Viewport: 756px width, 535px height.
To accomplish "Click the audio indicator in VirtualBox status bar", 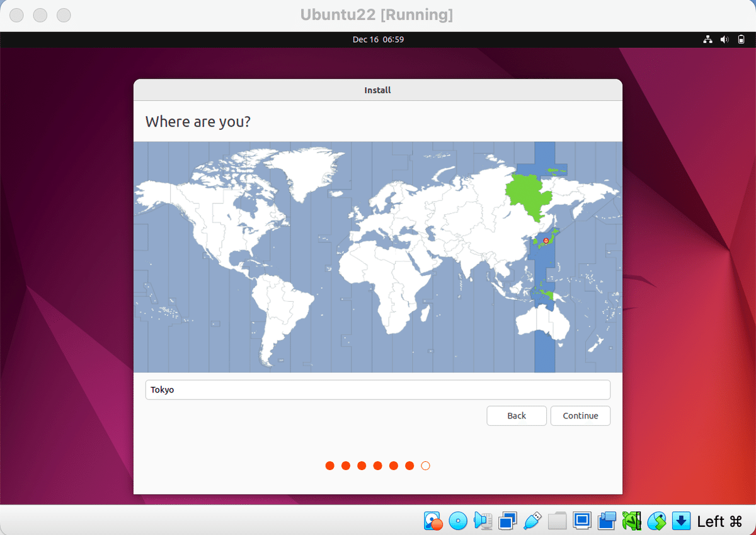I will (x=483, y=521).
